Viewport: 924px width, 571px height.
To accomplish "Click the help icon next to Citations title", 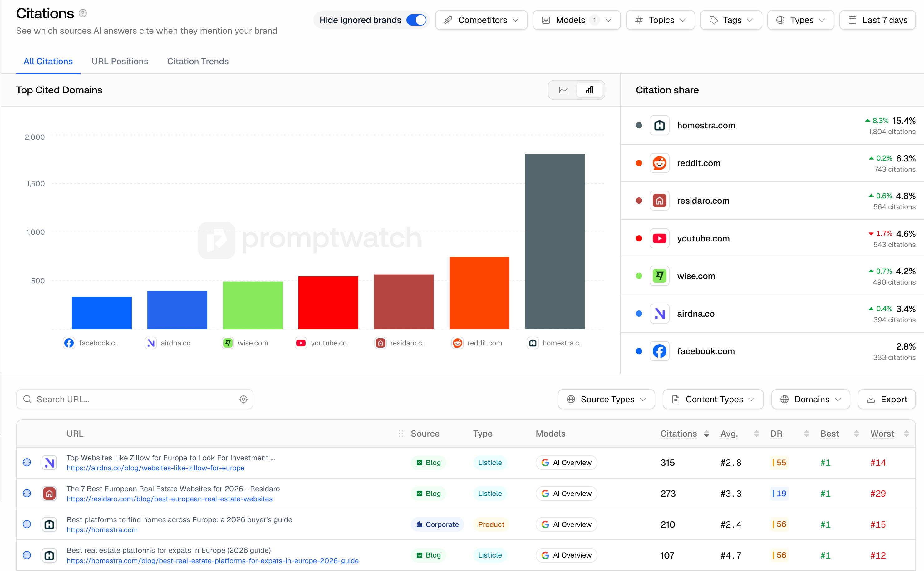I will pos(83,14).
